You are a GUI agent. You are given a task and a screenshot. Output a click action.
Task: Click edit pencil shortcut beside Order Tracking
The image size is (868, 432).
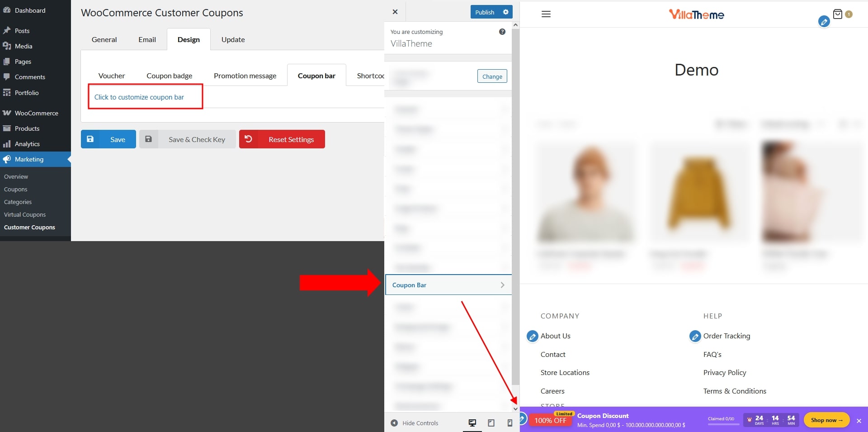click(x=695, y=336)
